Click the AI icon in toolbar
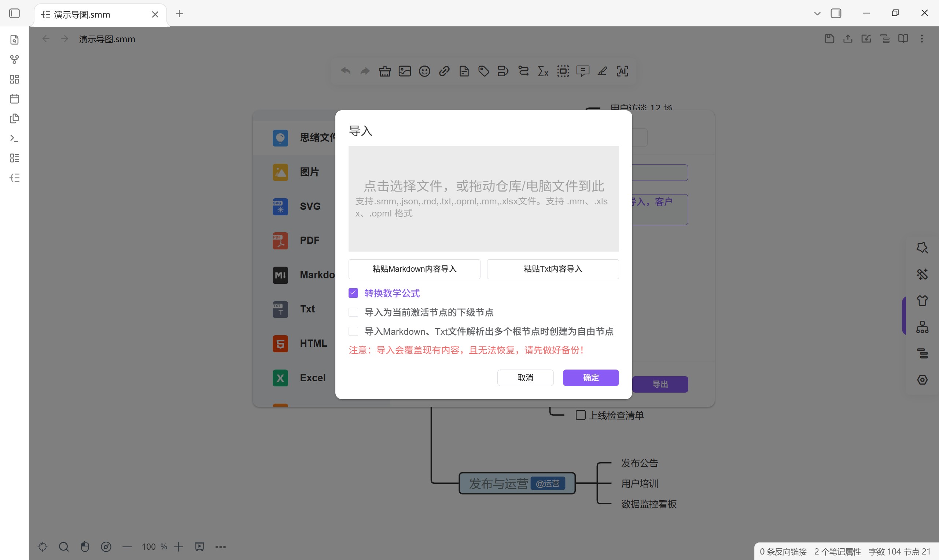This screenshot has height=560, width=939. point(623,71)
